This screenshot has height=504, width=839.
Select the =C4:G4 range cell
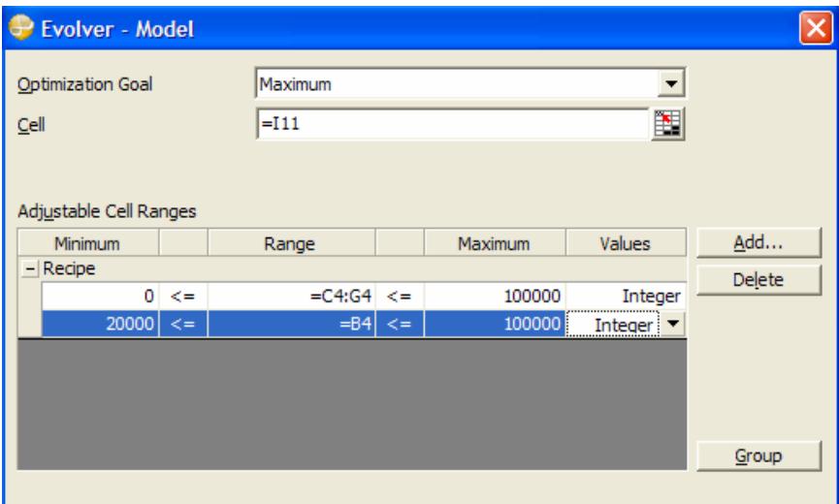pyautogui.click(x=291, y=296)
